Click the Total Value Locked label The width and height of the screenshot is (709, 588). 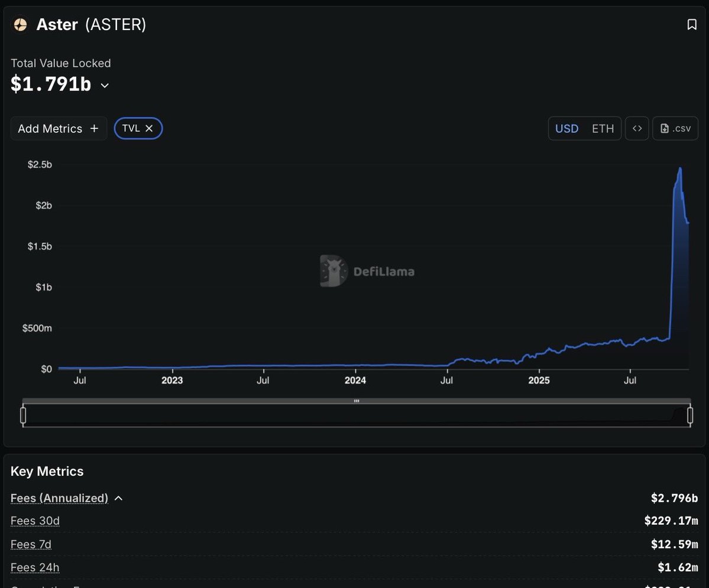pyautogui.click(x=60, y=63)
